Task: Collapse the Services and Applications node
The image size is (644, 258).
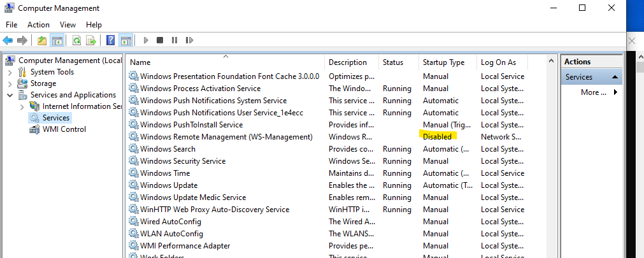Action: tap(10, 96)
